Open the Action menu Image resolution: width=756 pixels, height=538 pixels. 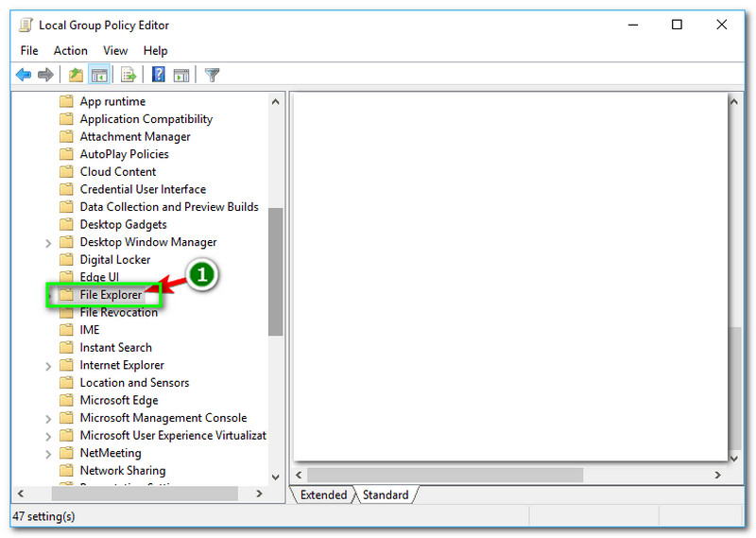[x=70, y=50]
